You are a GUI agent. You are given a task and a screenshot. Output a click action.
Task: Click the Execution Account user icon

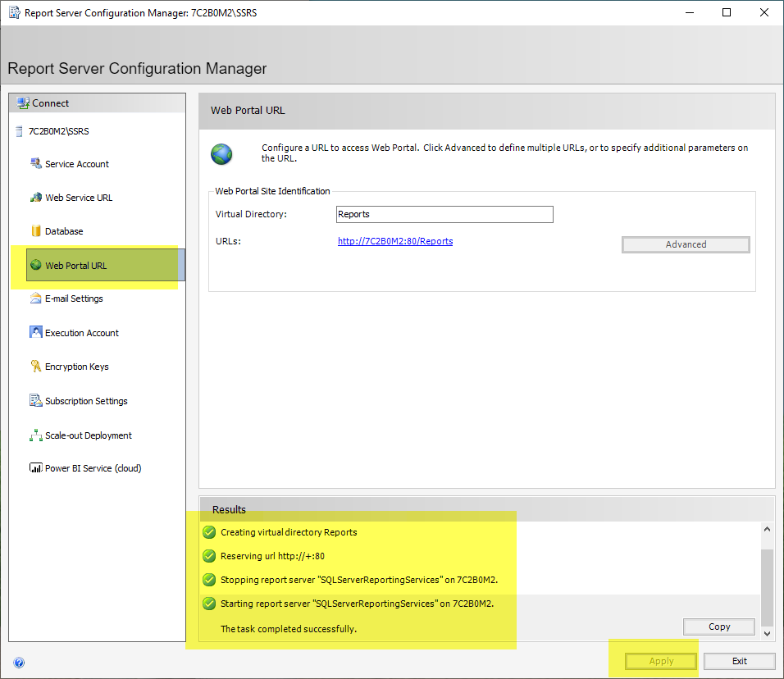(35, 333)
